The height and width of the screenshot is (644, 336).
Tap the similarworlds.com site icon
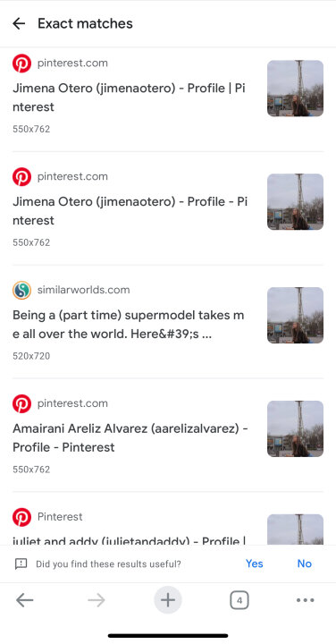pyautogui.click(x=21, y=291)
